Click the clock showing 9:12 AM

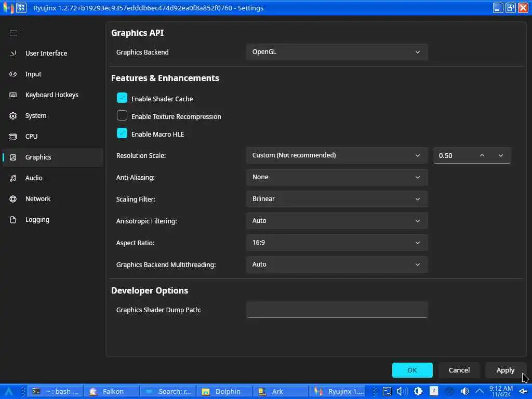pyautogui.click(x=501, y=392)
